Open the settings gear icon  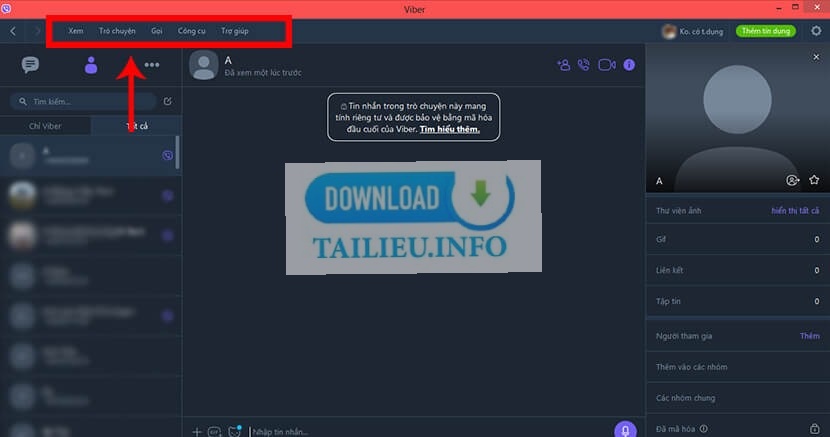coord(816,31)
